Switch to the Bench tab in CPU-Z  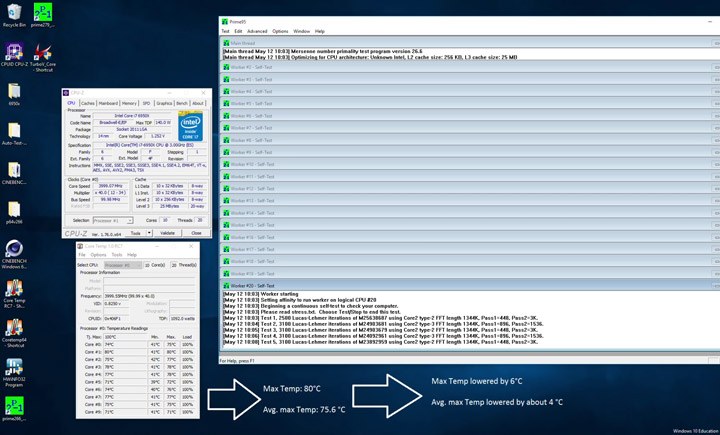tap(181, 103)
